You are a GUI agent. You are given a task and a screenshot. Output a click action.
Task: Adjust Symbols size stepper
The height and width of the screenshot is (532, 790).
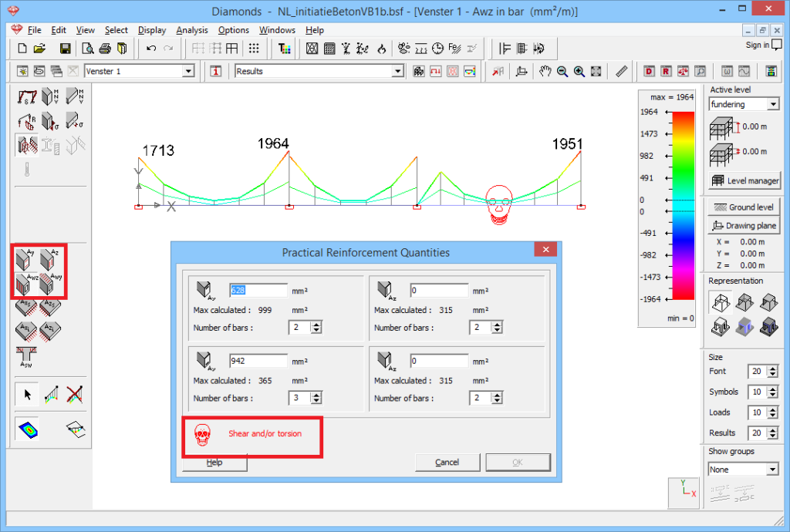773,392
